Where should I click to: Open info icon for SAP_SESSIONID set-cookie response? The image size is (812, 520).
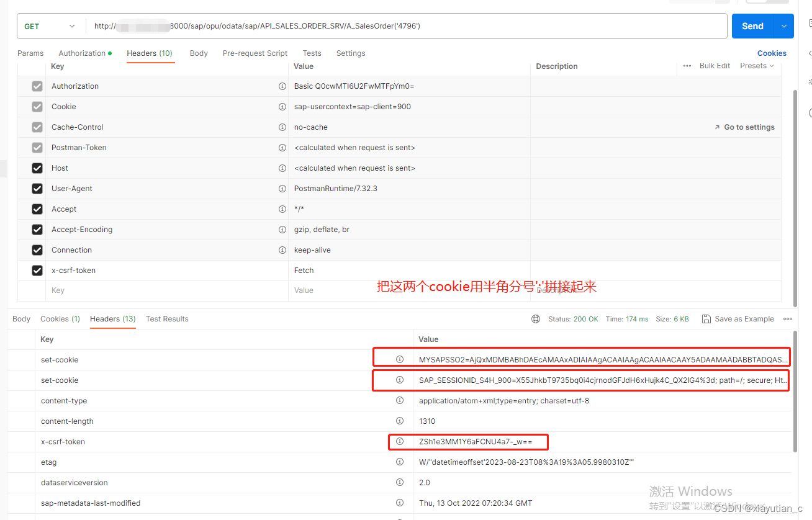pyautogui.click(x=400, y=380)
